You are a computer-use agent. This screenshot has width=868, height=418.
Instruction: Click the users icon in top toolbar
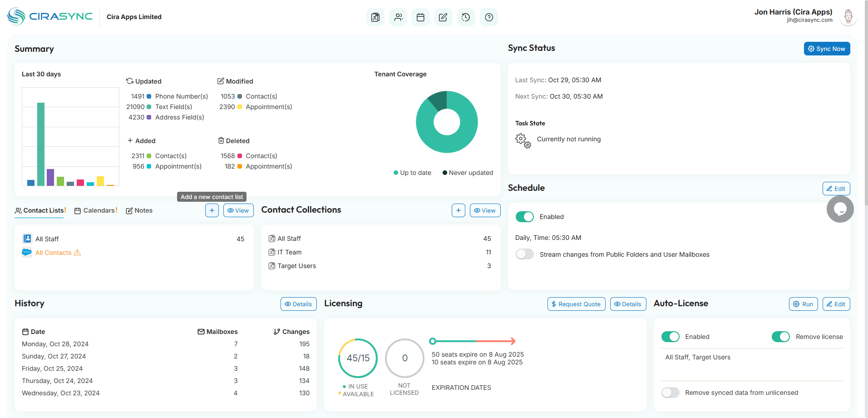pos(398,17)
